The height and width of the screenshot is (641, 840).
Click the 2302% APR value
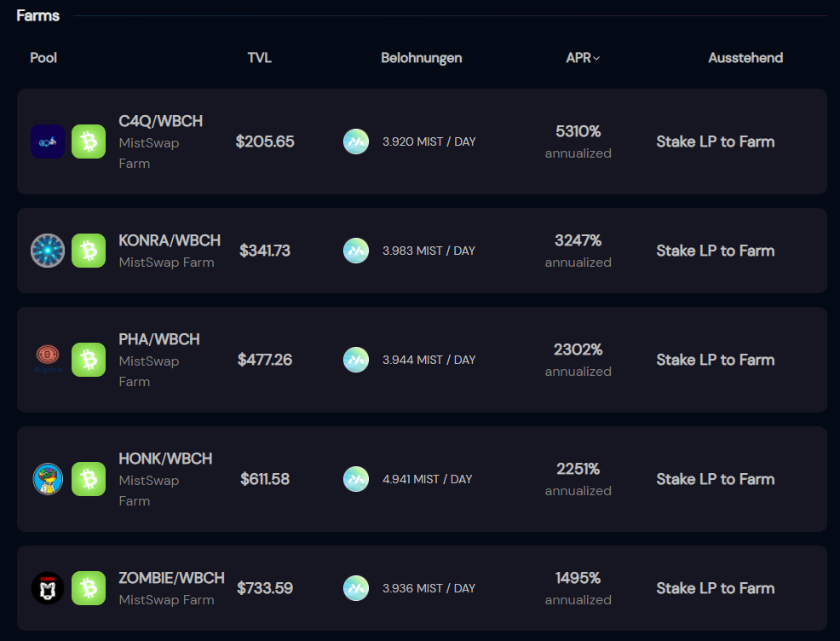coord(578,349)
